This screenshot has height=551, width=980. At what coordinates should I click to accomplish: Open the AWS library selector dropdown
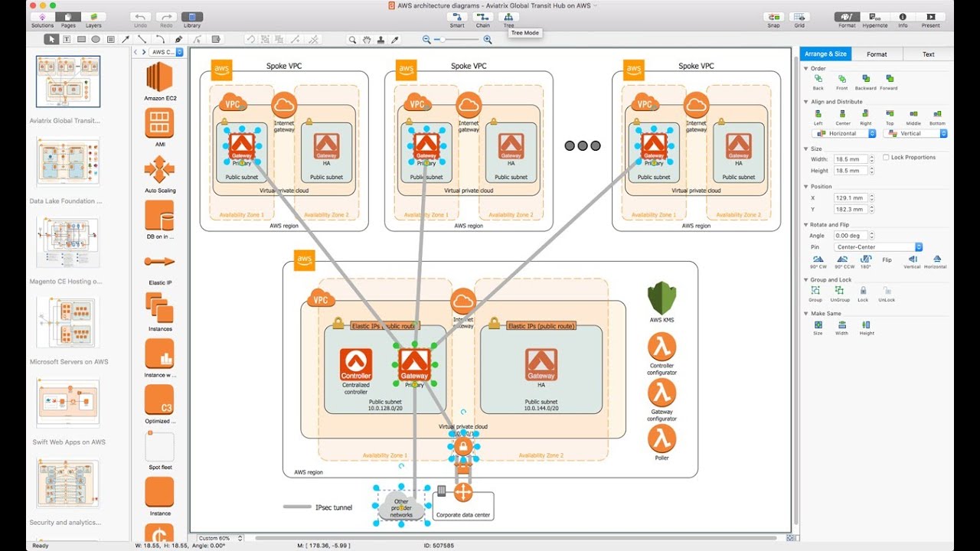click(167, 52)
